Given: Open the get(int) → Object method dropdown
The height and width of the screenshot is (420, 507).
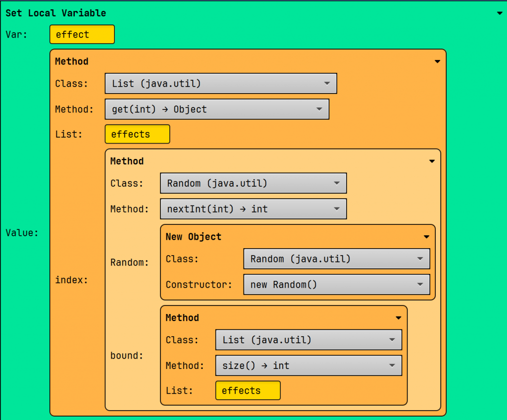Looking at the screenshot, I should (x=217, y=109).
